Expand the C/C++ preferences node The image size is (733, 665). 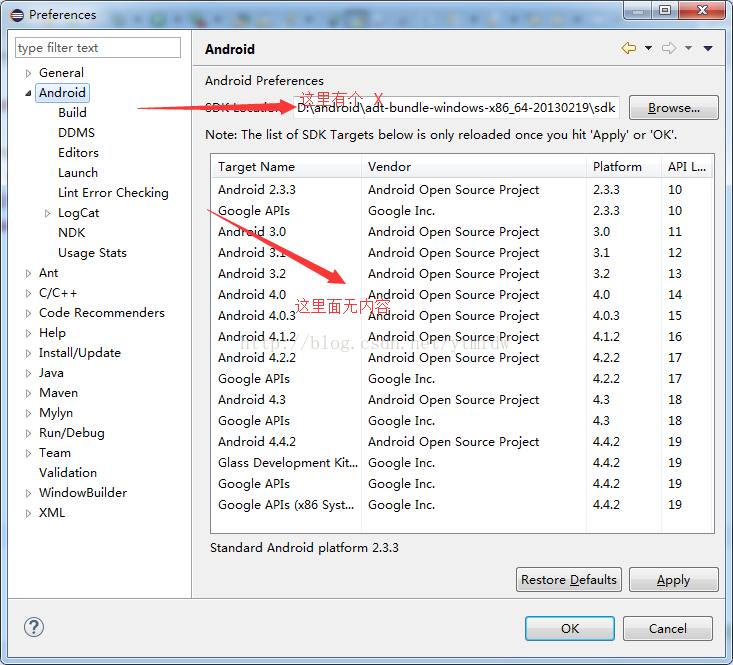29,293
